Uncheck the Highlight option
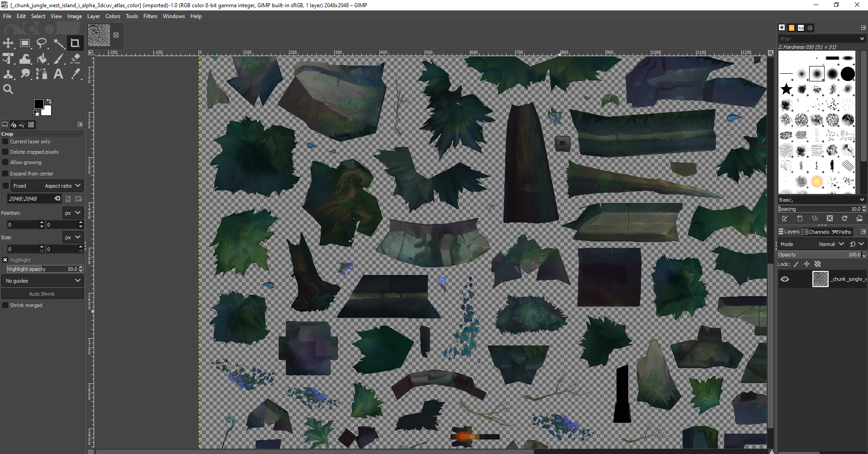Viewport: 868px width, 454px height. pos(5,260)
